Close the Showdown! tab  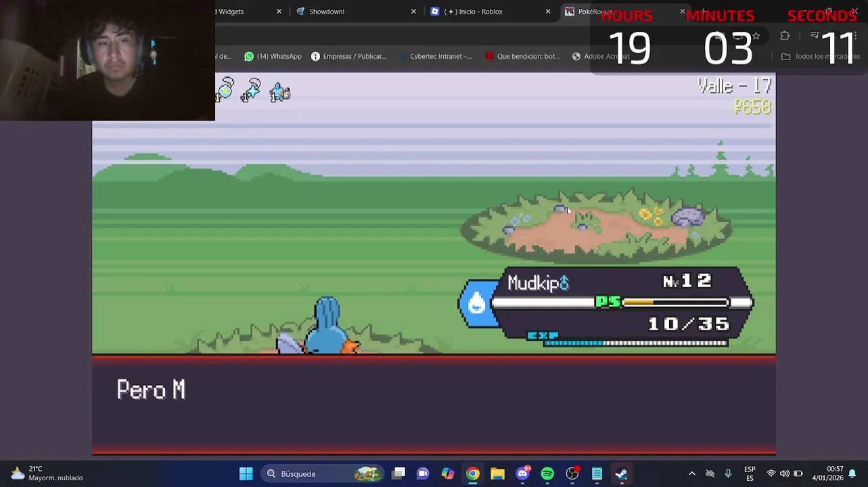(x=413, y=11)
